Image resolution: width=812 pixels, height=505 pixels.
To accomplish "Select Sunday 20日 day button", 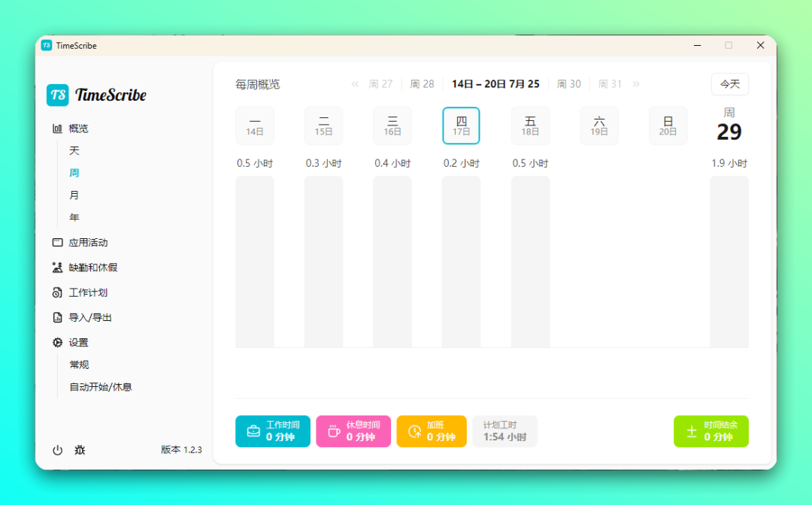I will tap(668, 125).
